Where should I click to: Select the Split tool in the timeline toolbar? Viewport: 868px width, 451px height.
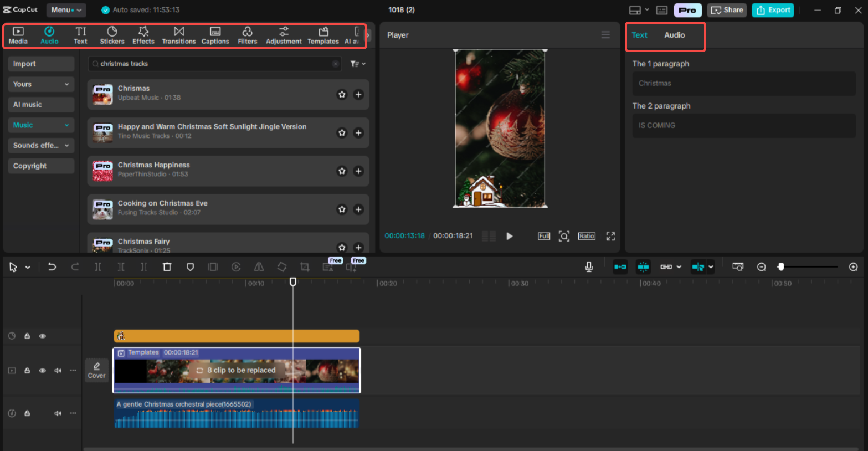98,266
